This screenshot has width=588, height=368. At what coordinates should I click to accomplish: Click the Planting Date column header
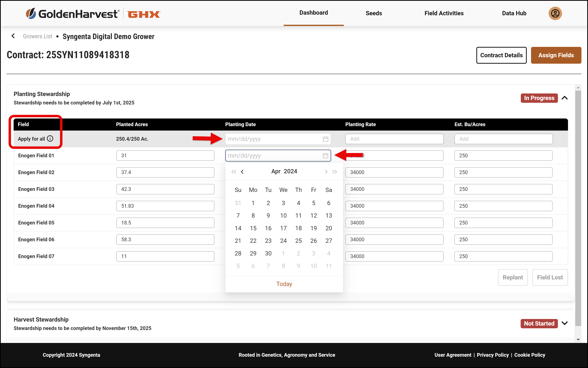click(x=240, y=124)
